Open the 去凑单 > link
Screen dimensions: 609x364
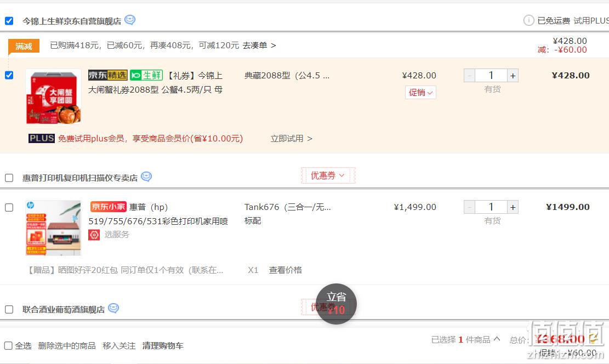click(x=259, y=46)
